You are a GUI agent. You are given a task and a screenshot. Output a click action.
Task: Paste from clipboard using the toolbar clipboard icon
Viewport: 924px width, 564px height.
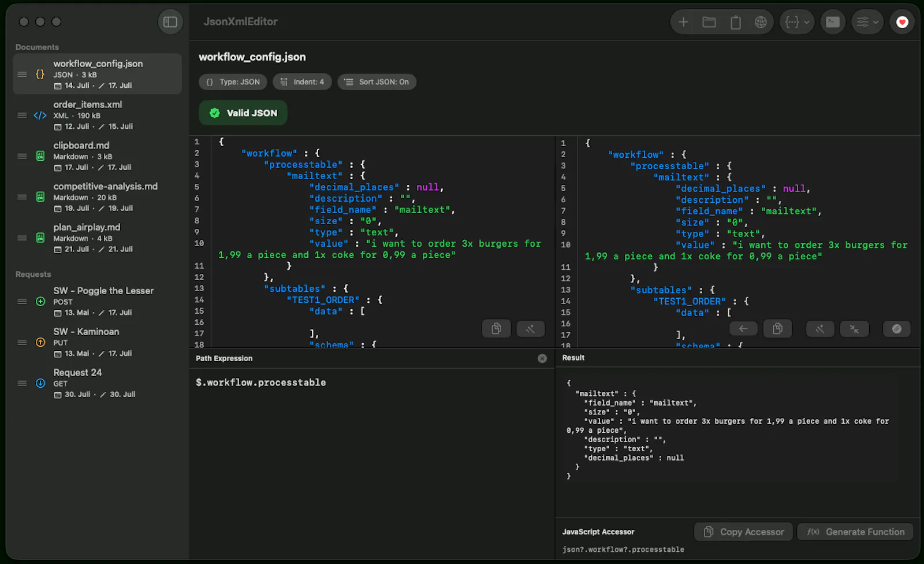[735, 22]
